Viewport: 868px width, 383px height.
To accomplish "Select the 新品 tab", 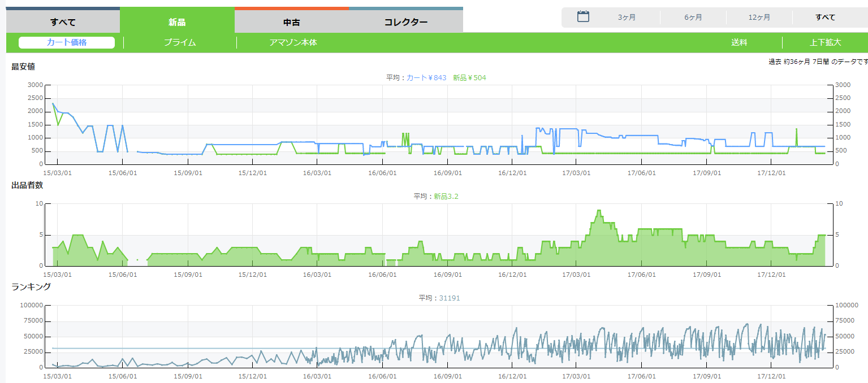I will pos(177,22).
